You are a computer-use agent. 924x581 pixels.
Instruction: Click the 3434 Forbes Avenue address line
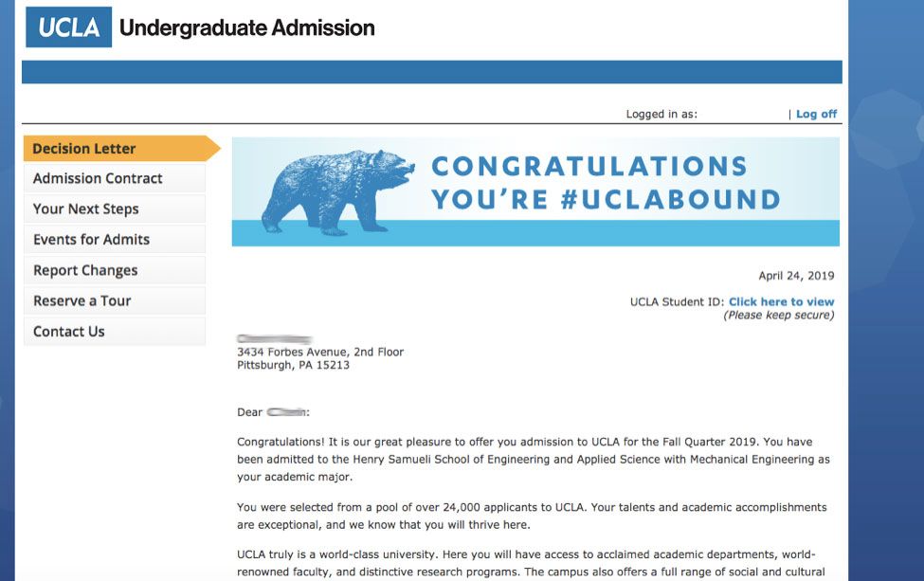click(x=320, y=352)
